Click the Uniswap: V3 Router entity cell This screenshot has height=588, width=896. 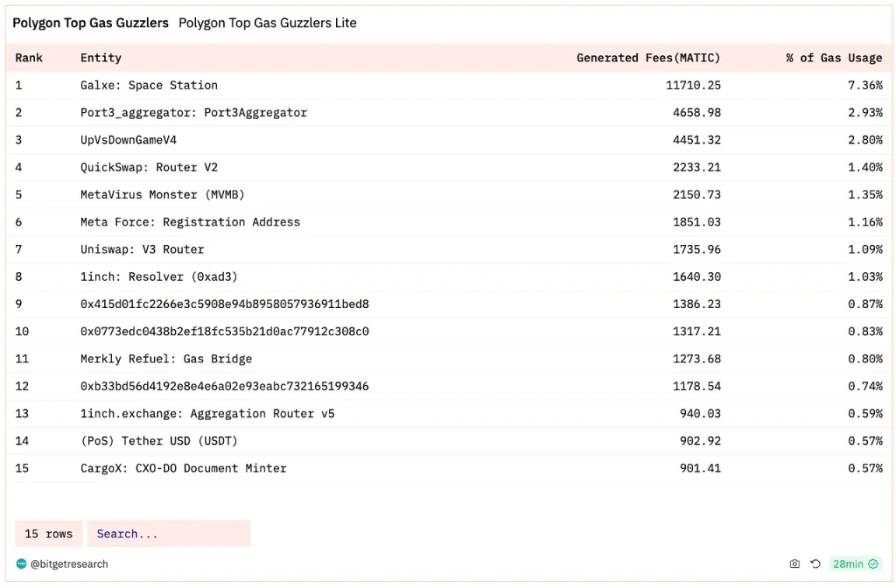point(142,250)
